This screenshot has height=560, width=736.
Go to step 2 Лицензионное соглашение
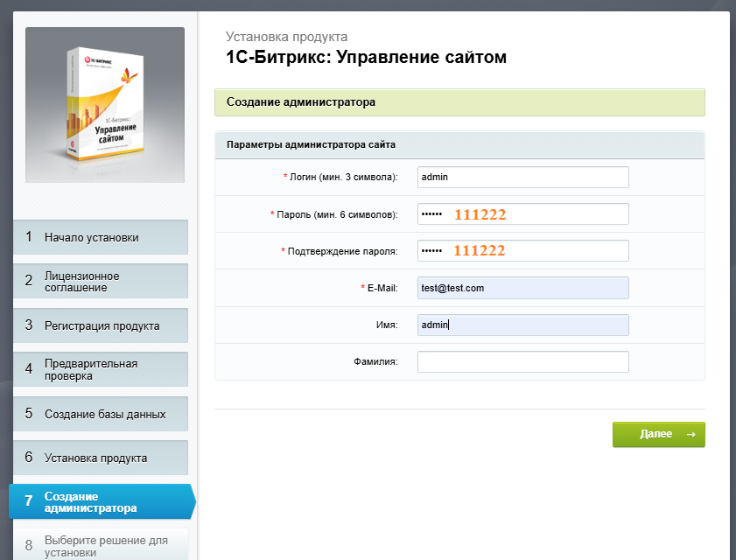(x=101, y=281)
